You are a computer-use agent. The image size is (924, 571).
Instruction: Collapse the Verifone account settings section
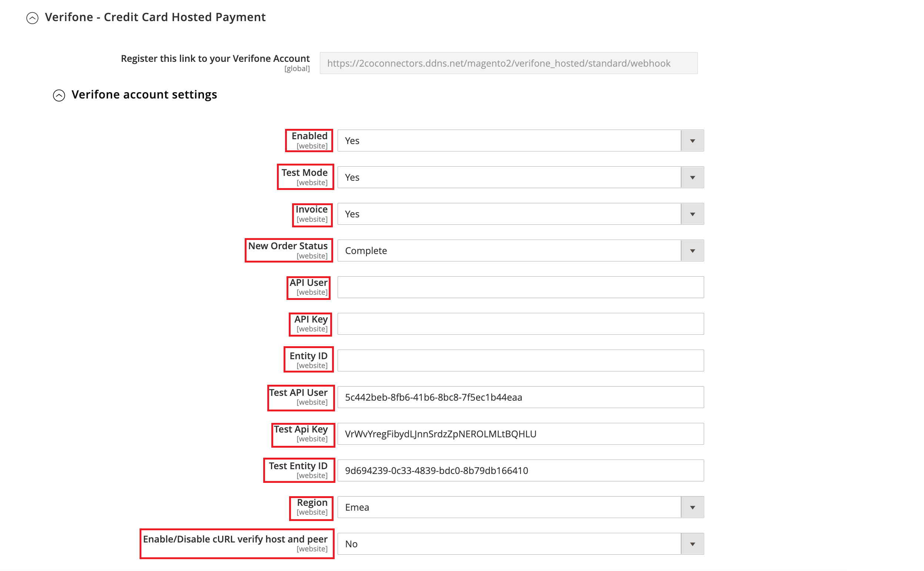pyautogui.click(x=59, y=94)
